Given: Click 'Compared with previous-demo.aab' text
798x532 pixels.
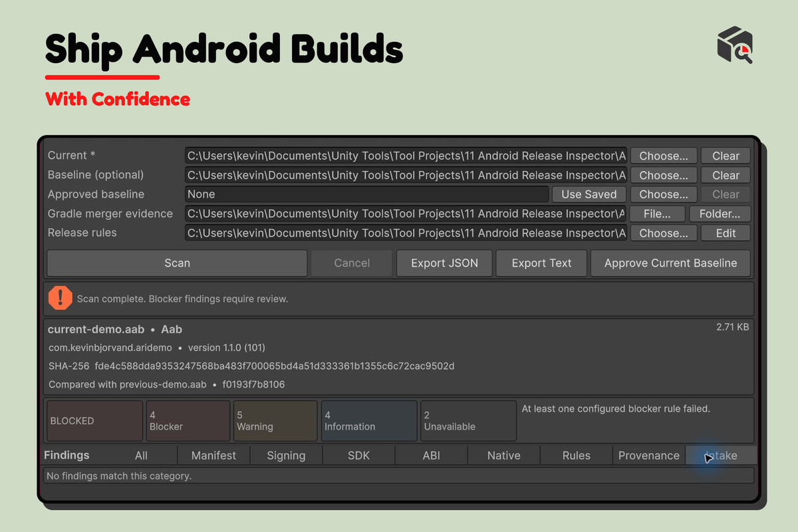Looking at the screenshot, I should tap(128, 384).
